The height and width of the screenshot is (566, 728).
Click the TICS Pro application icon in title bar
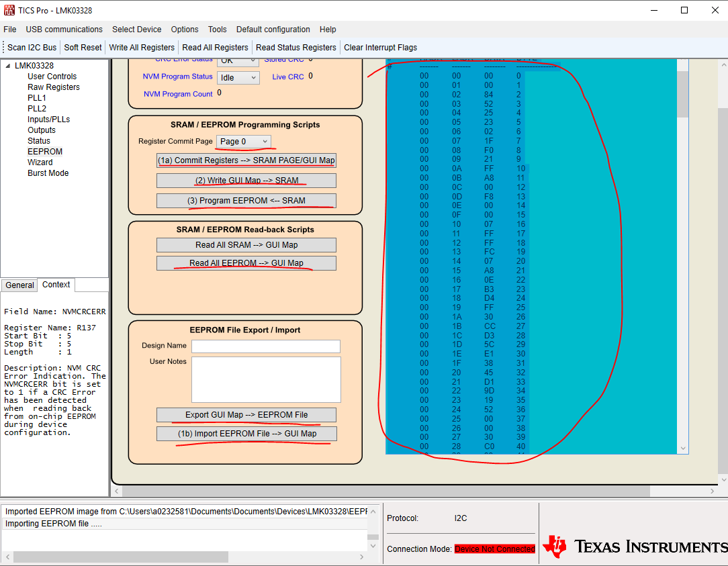coord(9,10)
